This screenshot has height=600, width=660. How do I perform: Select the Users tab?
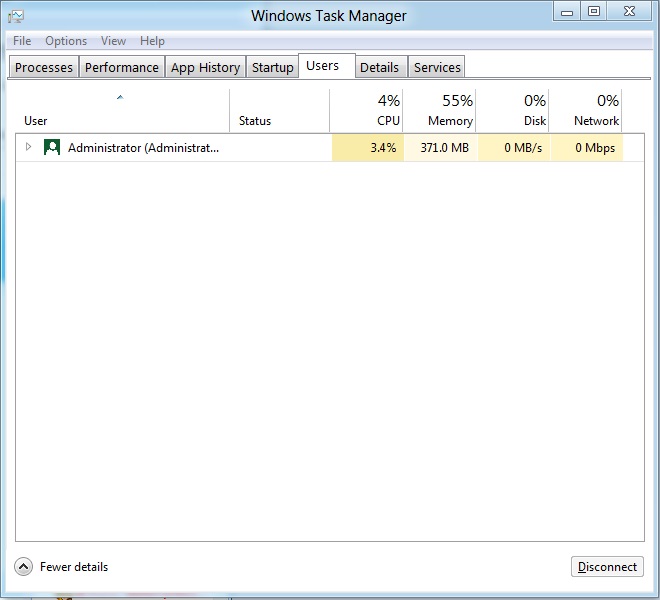(x=327, y=66)
